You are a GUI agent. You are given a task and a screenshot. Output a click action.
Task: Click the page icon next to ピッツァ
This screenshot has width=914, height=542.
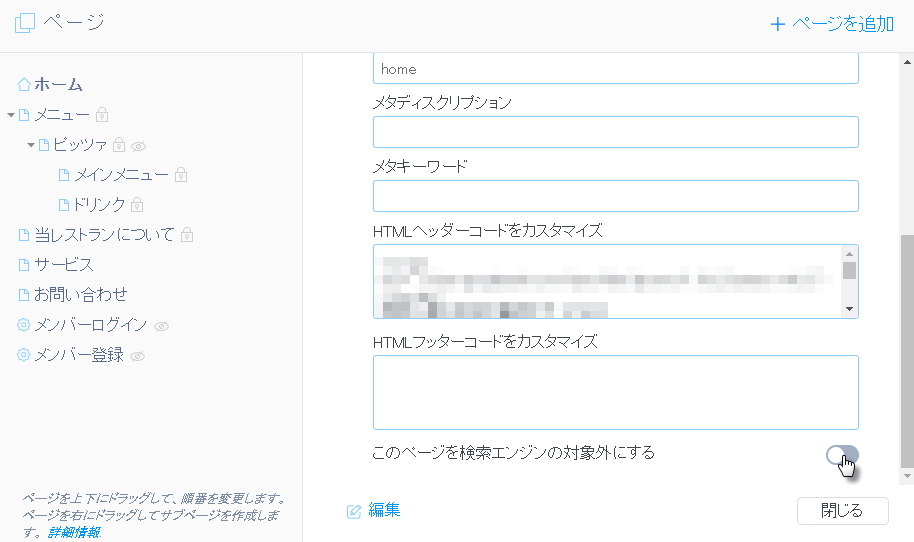(x=44, y=145)
